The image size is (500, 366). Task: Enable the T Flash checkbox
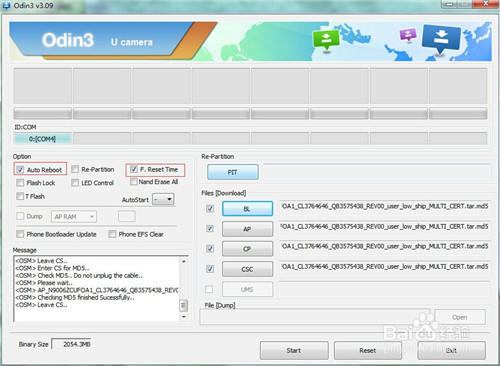coord(20,196)
